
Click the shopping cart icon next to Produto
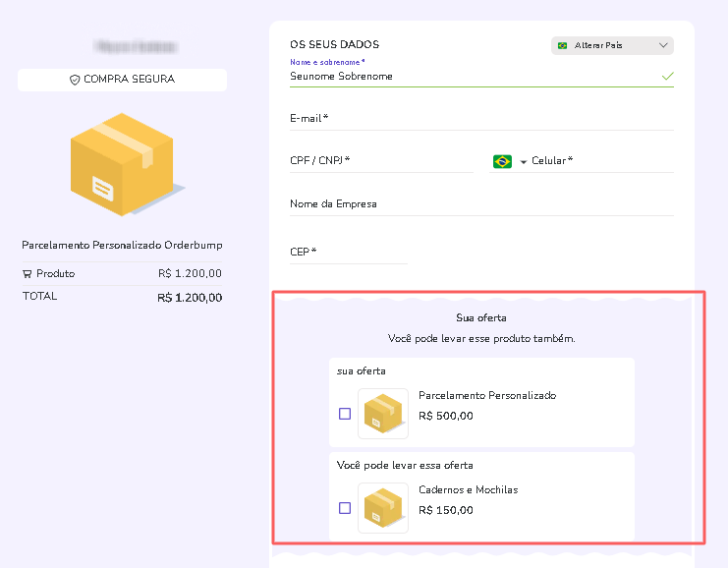[27, 274]
